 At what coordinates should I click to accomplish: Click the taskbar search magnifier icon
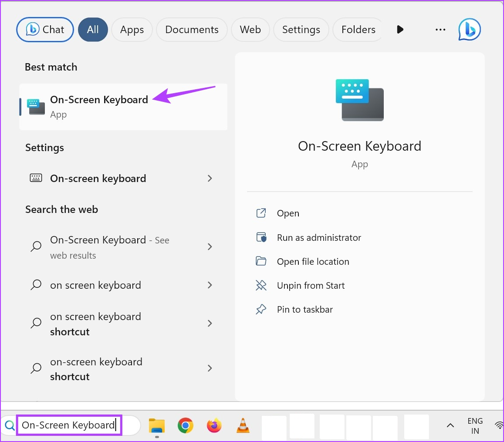click(10, 425)
